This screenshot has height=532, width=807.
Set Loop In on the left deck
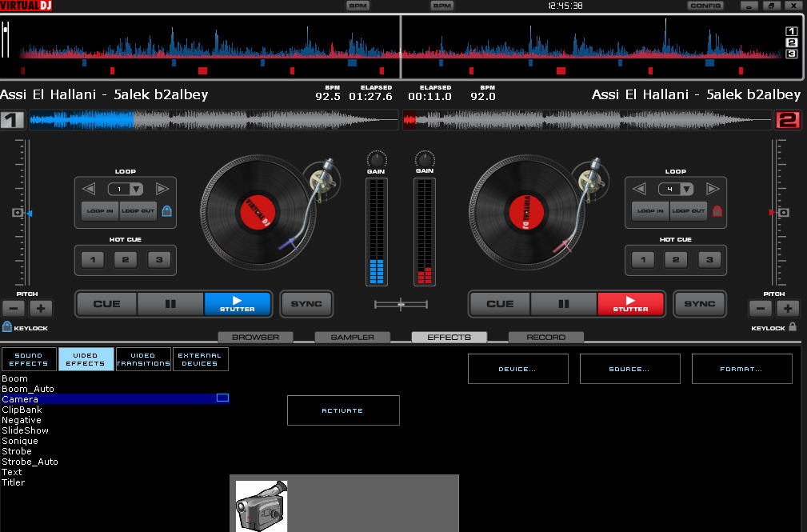coord(100,211)
